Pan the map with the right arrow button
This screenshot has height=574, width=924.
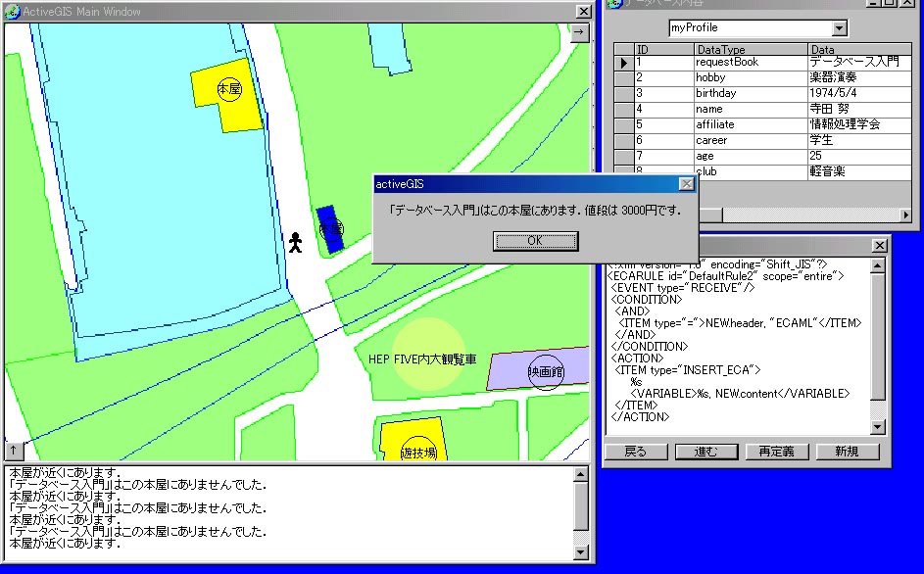click(x=579, y=32)
